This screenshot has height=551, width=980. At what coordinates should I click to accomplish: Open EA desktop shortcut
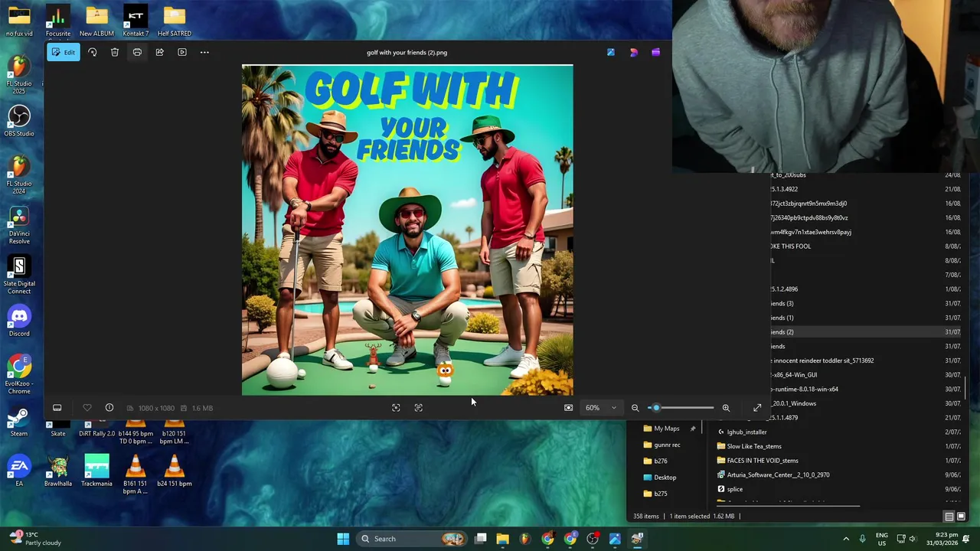point(19,471)
